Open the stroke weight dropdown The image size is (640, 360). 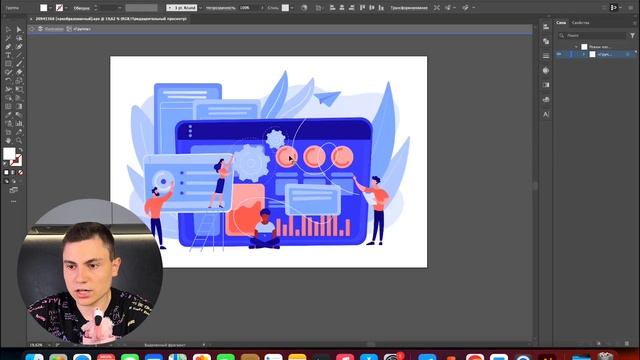click(x=120, y=8)
